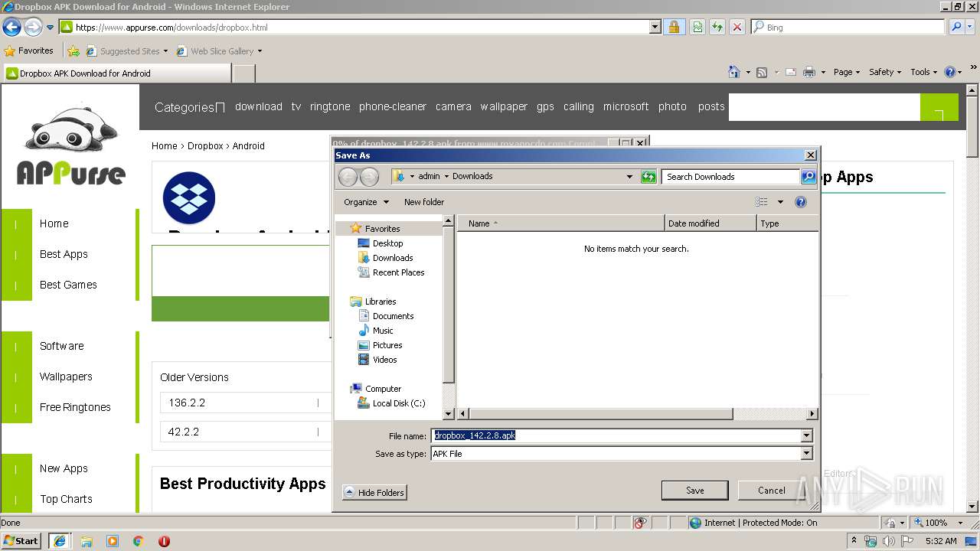The height and width of the screenshot is (551, 980).
Task: Open the File name combo box dropdown
Action: pyautogui.click(x=806, y=435)
